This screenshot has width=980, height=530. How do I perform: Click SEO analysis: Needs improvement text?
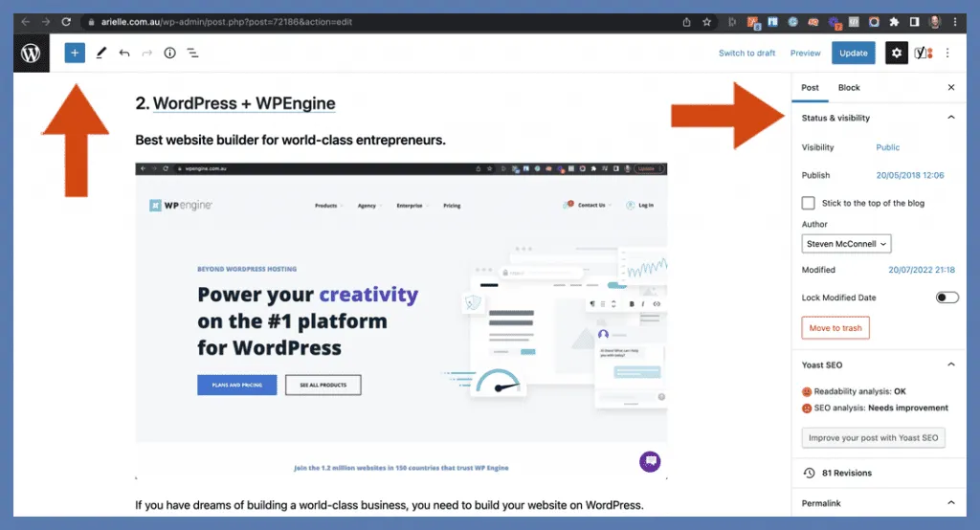pyautogui.click(x=880, y=408)
